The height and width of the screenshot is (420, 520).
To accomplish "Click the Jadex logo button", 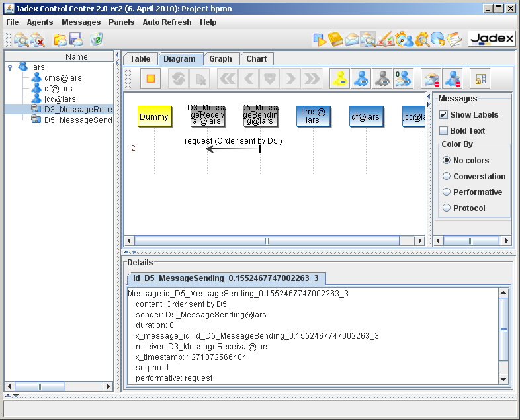I will [x=492, y=39].
